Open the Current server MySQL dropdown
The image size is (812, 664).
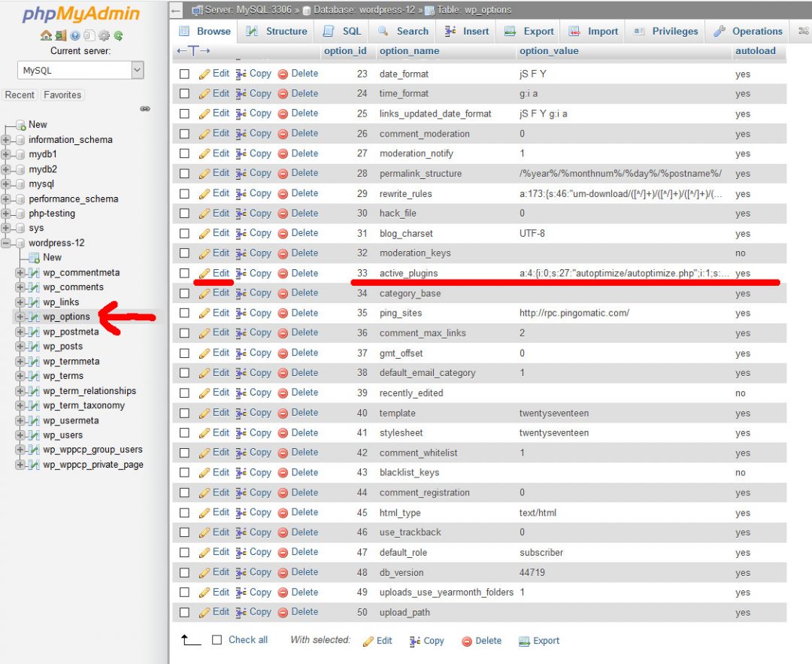coord(80,71)
